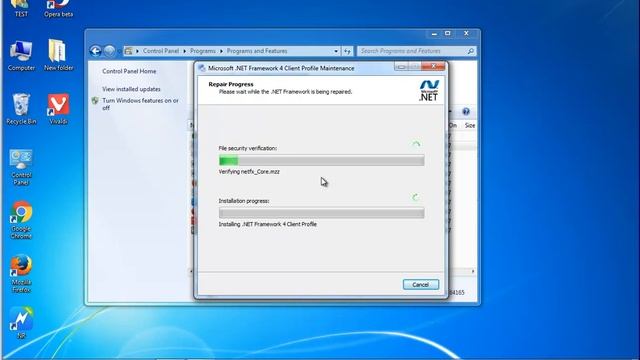
Task: Click the search magnifier icon
Action: point(471,51)
